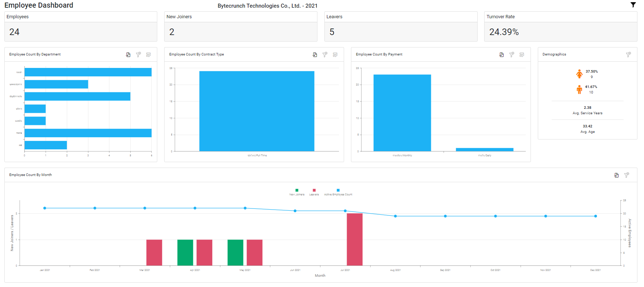
Task: Open the dashboard filter funnel icon
Action: click(633, 5)
